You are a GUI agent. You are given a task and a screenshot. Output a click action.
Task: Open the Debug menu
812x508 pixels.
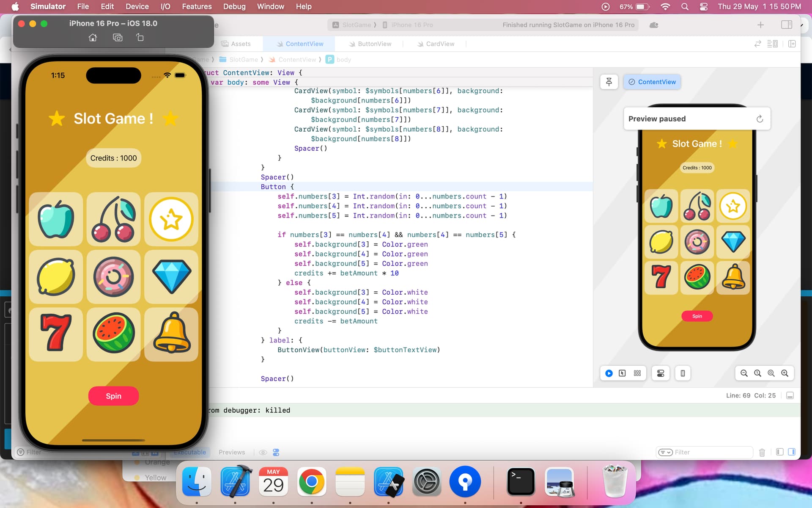(x=234, y=6)
